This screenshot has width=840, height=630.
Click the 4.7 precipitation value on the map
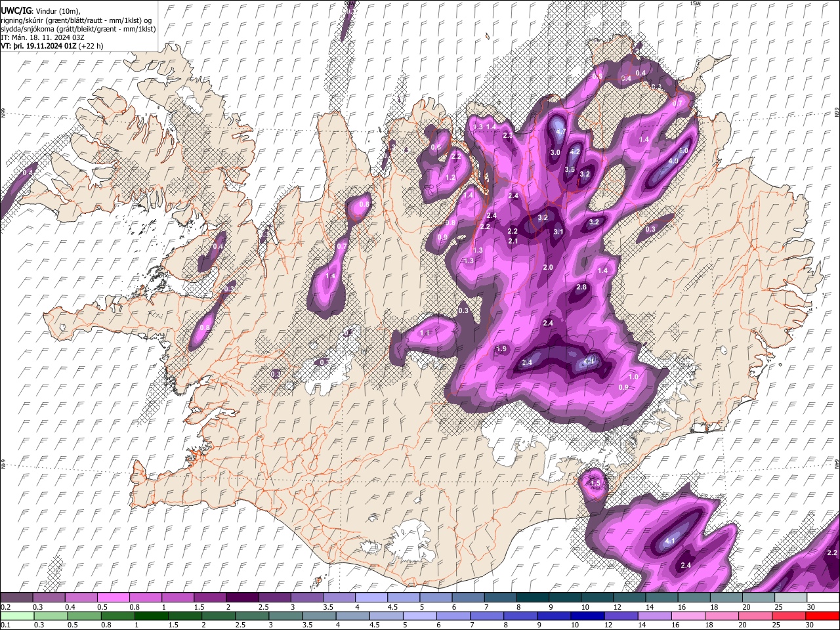561,132
